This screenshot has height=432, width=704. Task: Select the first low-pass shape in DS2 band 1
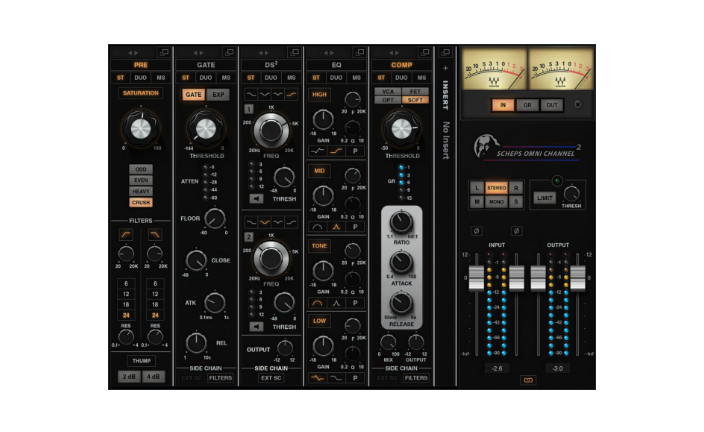[x=251, y=94]
